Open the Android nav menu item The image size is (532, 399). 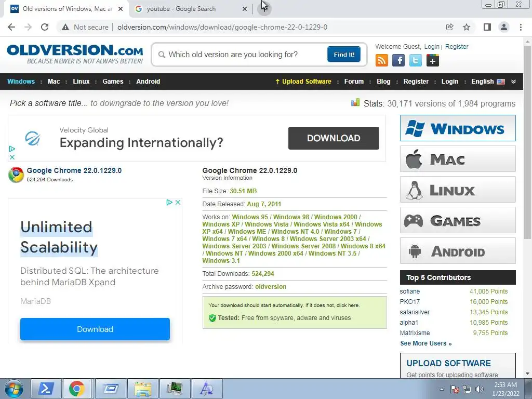(x=148, y=82)
